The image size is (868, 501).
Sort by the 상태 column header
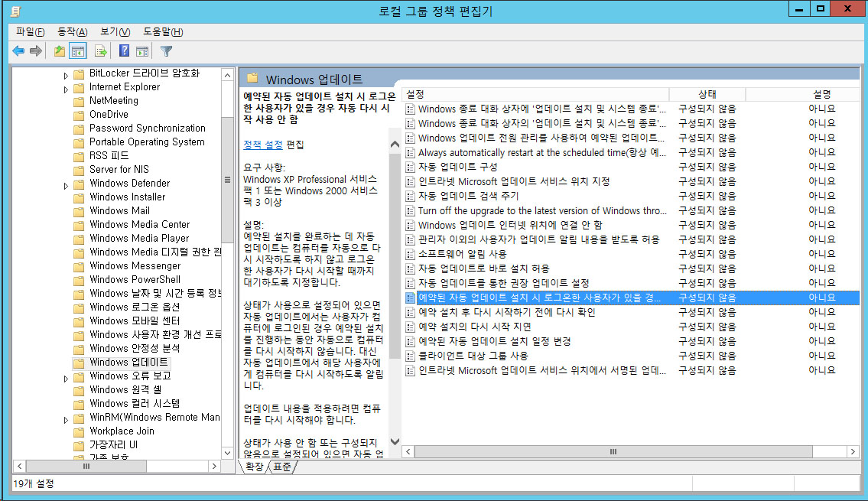tap(707, 95)
